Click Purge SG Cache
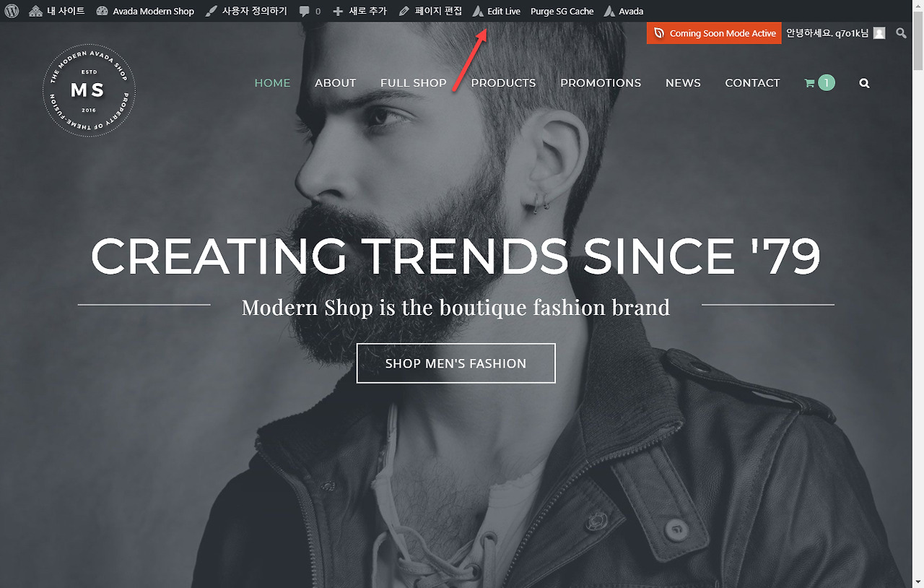This screenshot has height=588, width=924. (562, 11)
